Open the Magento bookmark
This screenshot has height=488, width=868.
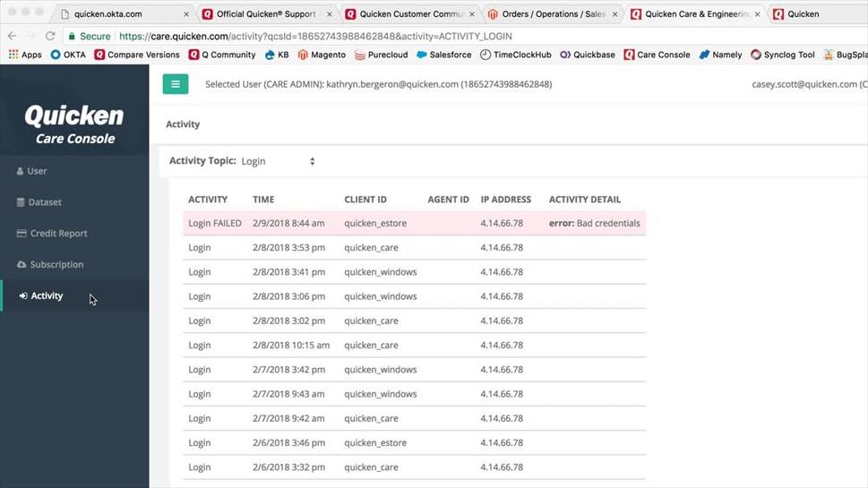point(321,55)
